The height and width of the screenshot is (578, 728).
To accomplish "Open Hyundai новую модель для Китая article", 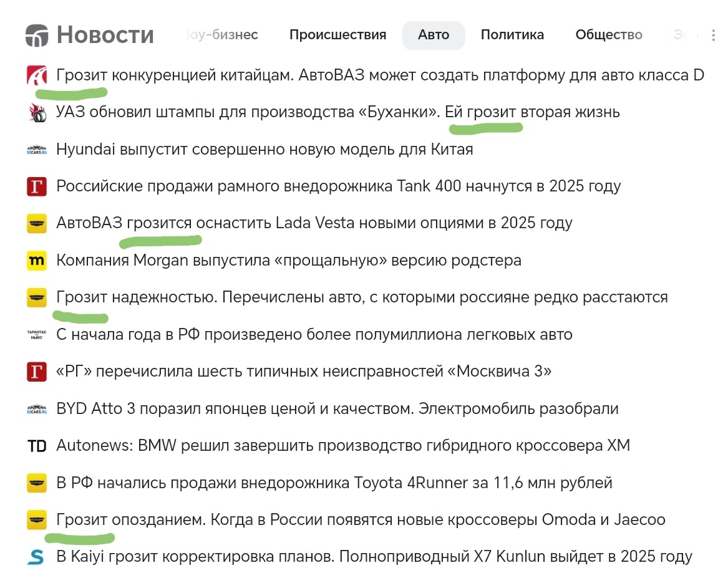I will [x=265, y=150].
